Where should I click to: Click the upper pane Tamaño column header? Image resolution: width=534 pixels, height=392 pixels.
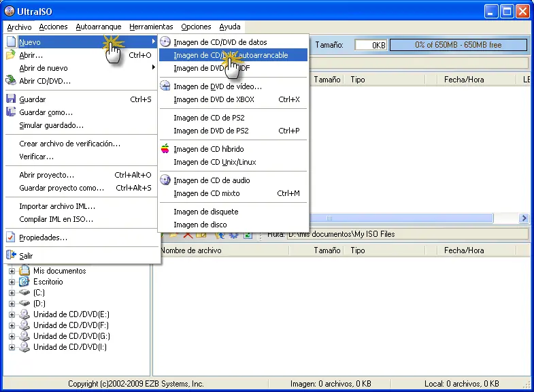327,80
